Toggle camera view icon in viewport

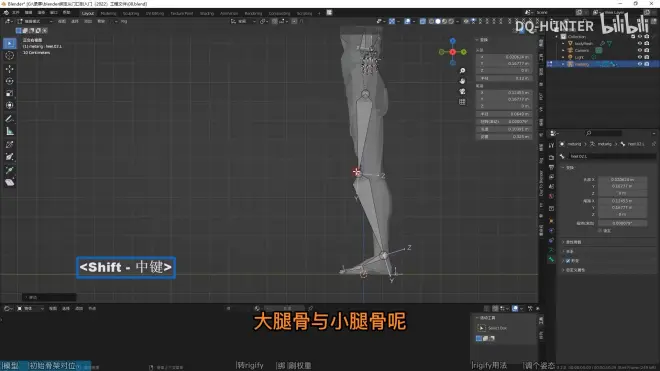click(462, 91)
